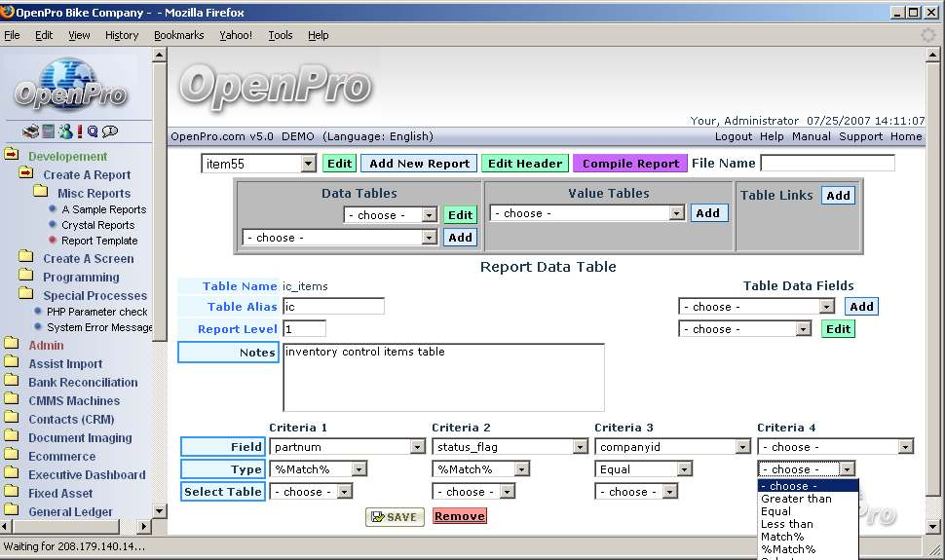This screenshot has height=560, width=945.
Task: Click the Logout link
Action: pyautogui.click(x=733, y=136)
